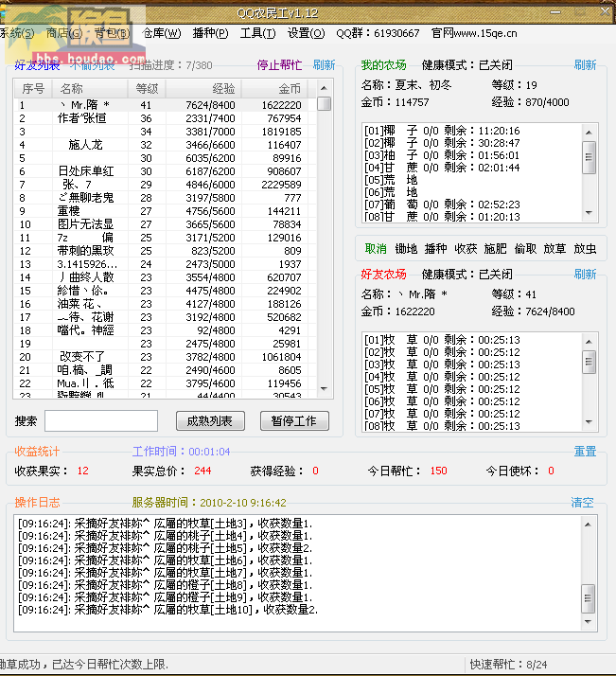
Task: Select friend row 施人龙
Action: (166, 145)
